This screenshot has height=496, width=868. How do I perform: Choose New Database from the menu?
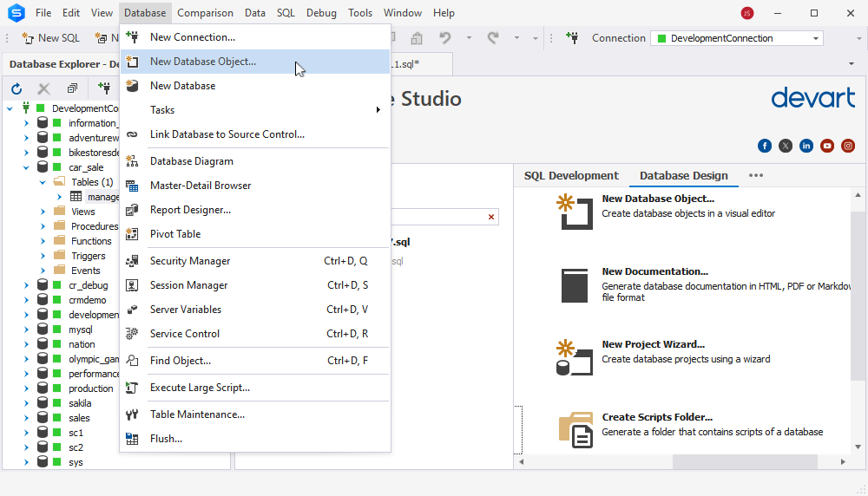click(255, 86)
